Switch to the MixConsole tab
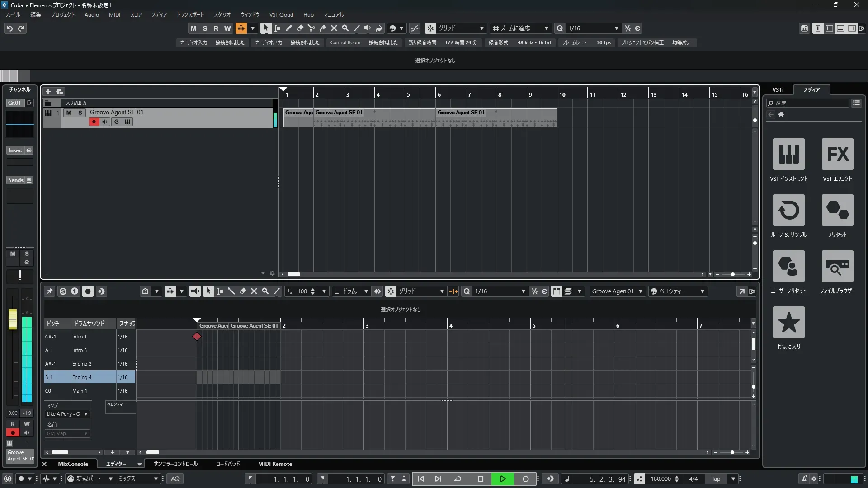Viewport: 868px width, 488px height. tap(73, 464)
